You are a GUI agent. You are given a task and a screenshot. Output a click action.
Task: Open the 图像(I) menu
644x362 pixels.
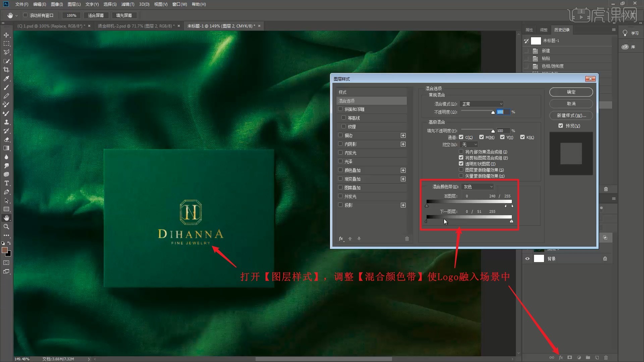(x=57, y=4)
